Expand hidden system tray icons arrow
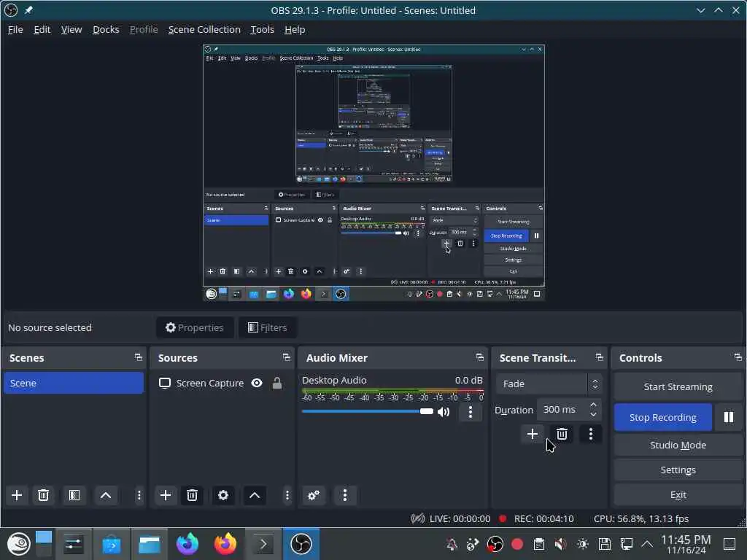Screen dimensions: 747x560 [x=647, y=544]
